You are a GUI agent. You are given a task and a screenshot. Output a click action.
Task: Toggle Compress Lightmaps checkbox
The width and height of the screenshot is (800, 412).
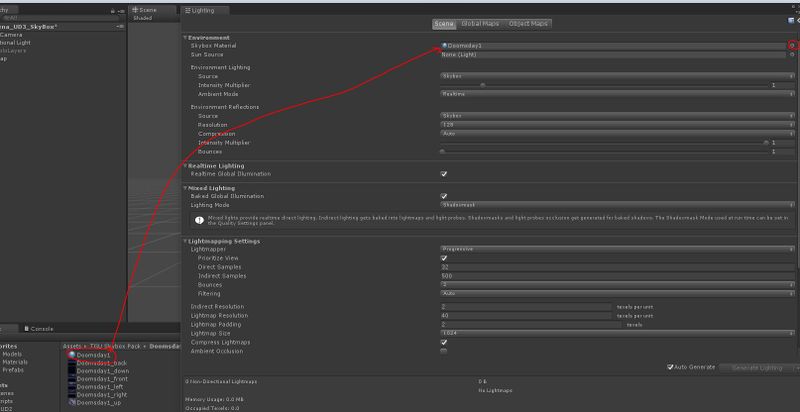(444, 342)
